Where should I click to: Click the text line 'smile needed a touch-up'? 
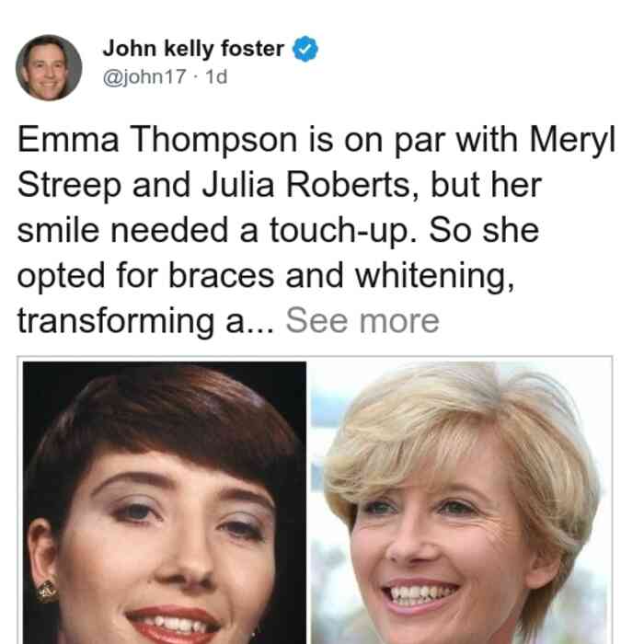pos(278,230)
